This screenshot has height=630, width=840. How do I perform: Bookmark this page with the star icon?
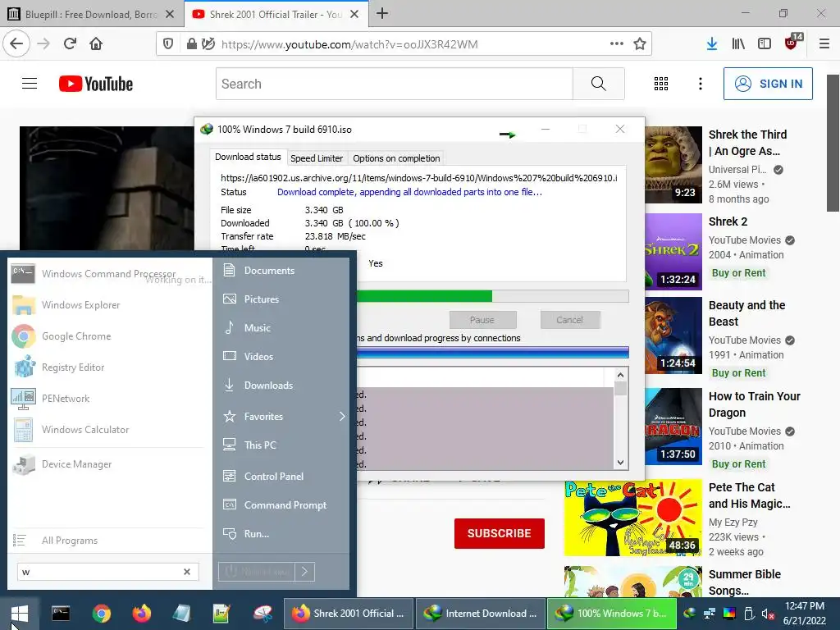point(640,44)
